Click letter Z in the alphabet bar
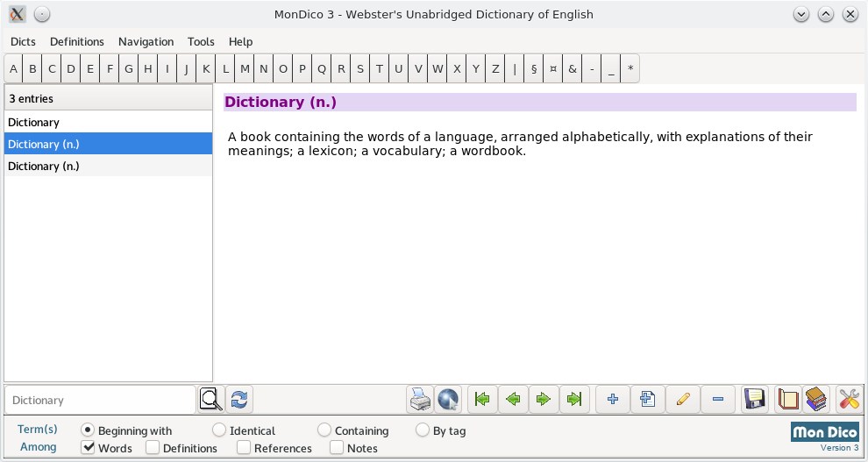 [x=495, y=68]
